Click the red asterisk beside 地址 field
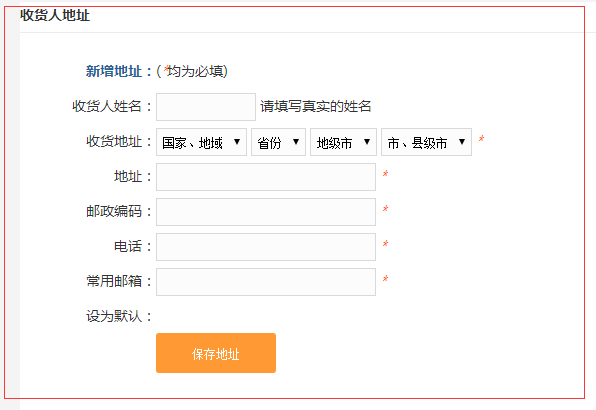Screen dimensions: 596x410 (385, 174)
